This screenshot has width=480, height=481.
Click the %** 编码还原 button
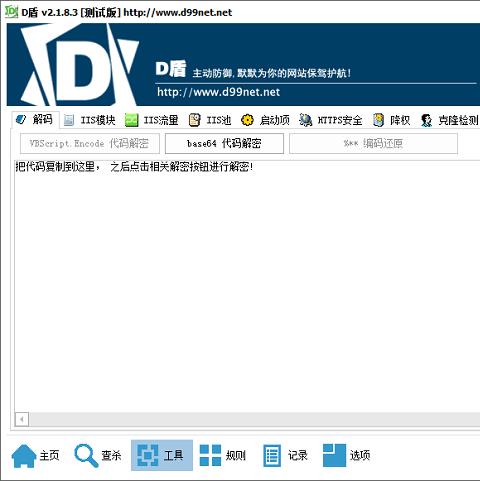[373, 144]
